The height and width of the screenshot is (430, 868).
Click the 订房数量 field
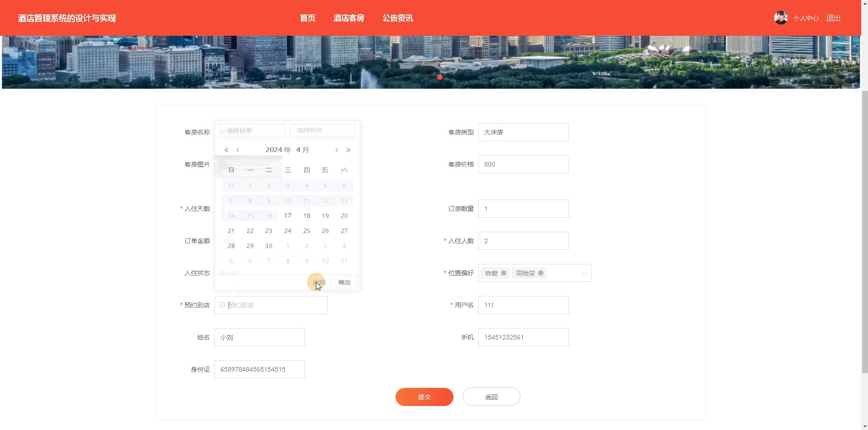click(x=524, y=209)
